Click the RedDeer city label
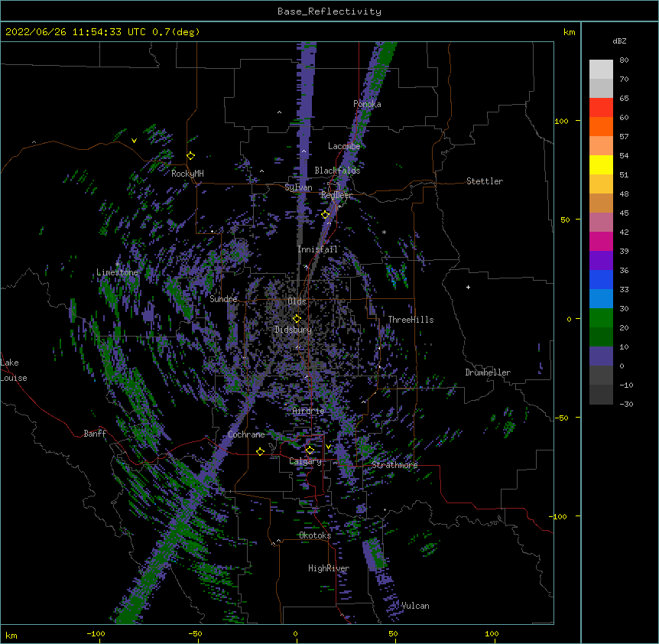The height and width of the screenshot is (644, 659). click(x=337, y=195)
